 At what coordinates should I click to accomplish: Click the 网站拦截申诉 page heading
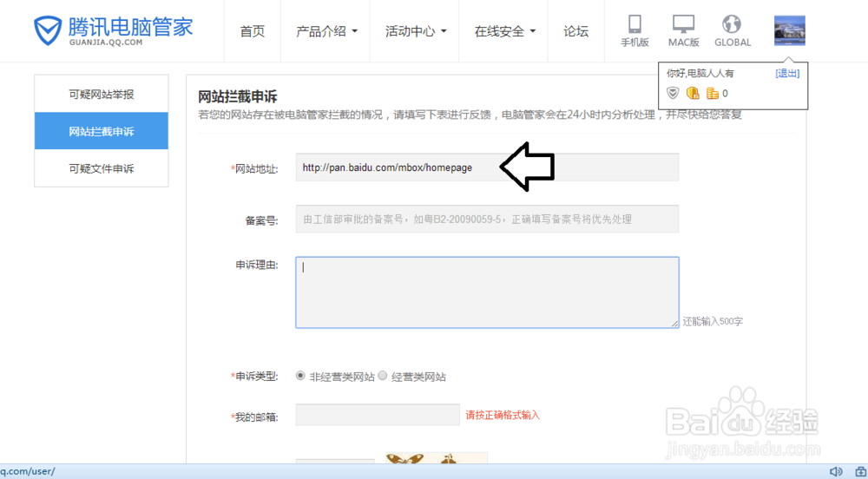point(238,97)
